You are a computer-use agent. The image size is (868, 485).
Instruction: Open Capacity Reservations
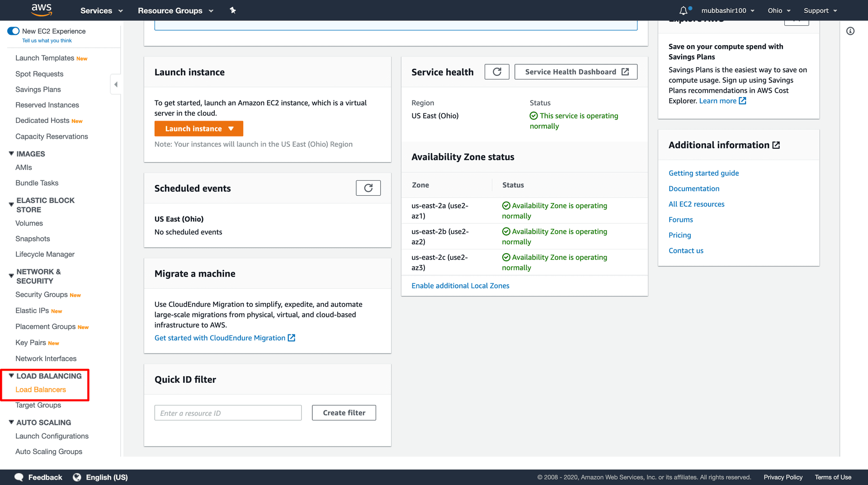tap(52, 137)
